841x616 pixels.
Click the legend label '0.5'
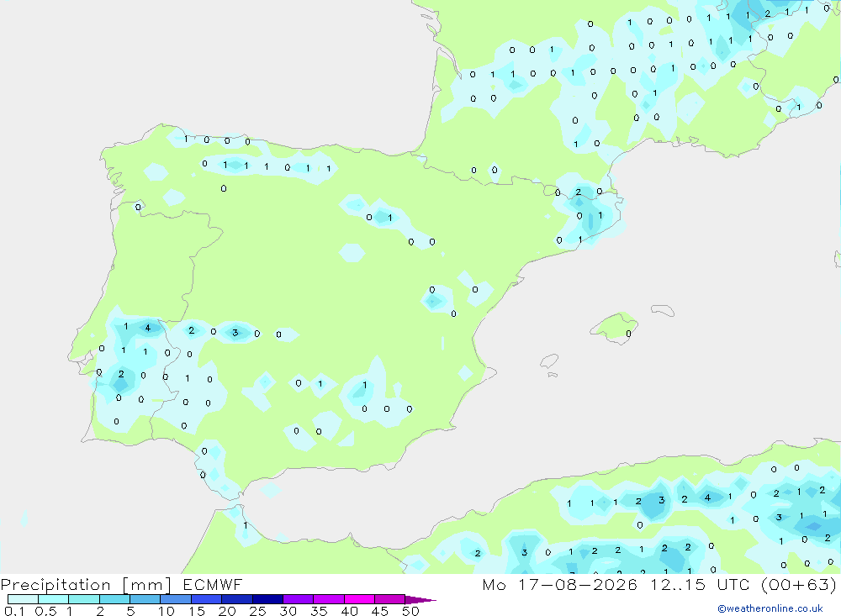(x=45, y=611)
